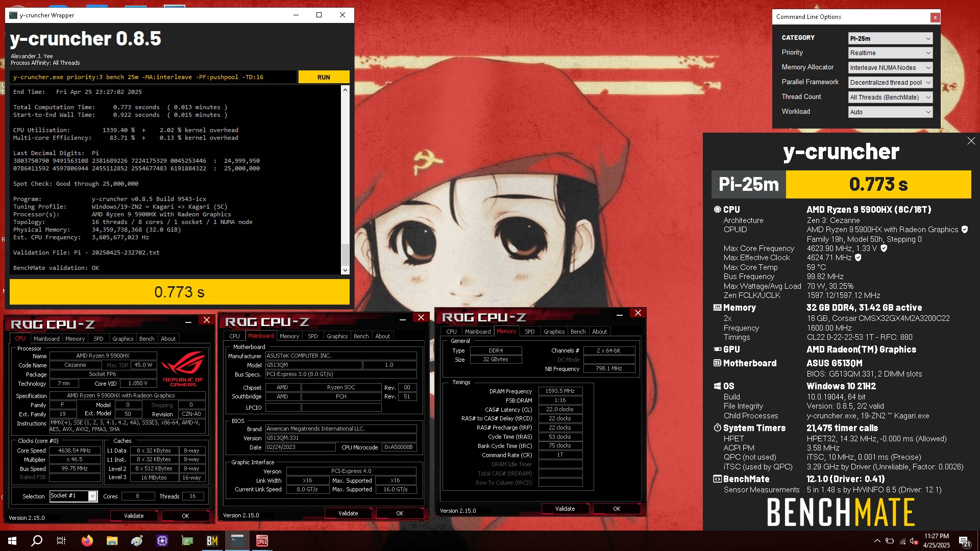This screenshot has width=980, height=551.
Task: Click the console scrollbar up arrow
Action: [x=345, y=90]
